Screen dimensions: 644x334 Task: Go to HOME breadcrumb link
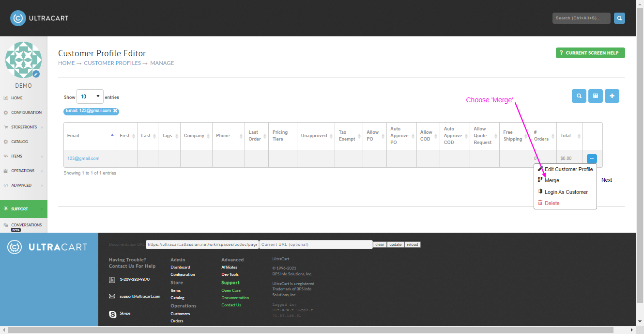pyautogui.click(x=66, y=63)
